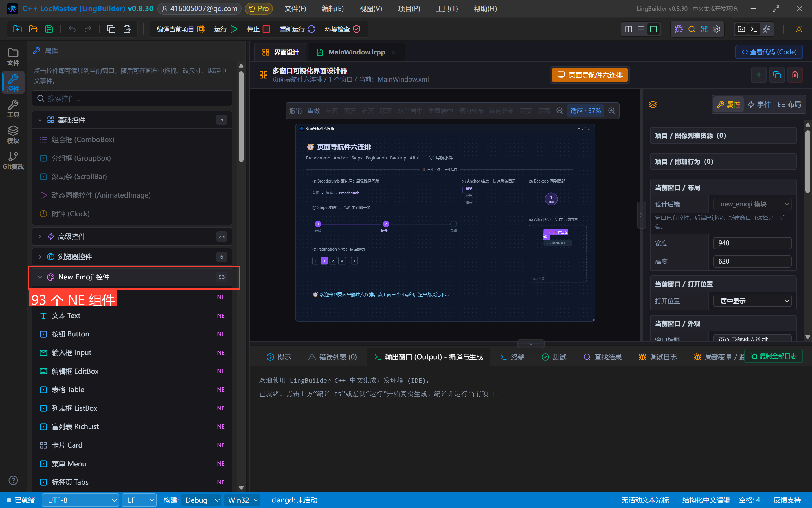
Task: Open the 设计后端 new_emoji 模块 dropdown
Action: pyautogui.click(x=752, y=204)
